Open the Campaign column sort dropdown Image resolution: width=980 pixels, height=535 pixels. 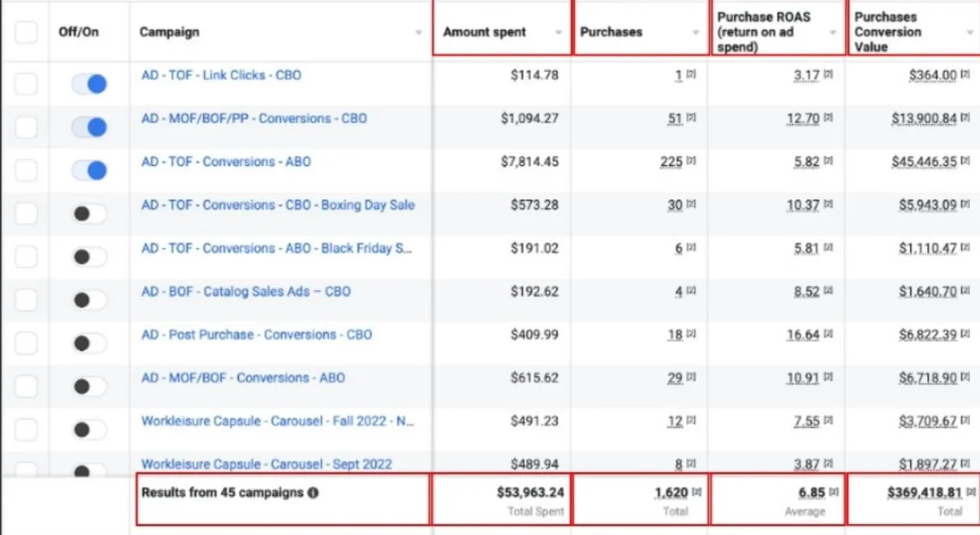pos(418,32)
